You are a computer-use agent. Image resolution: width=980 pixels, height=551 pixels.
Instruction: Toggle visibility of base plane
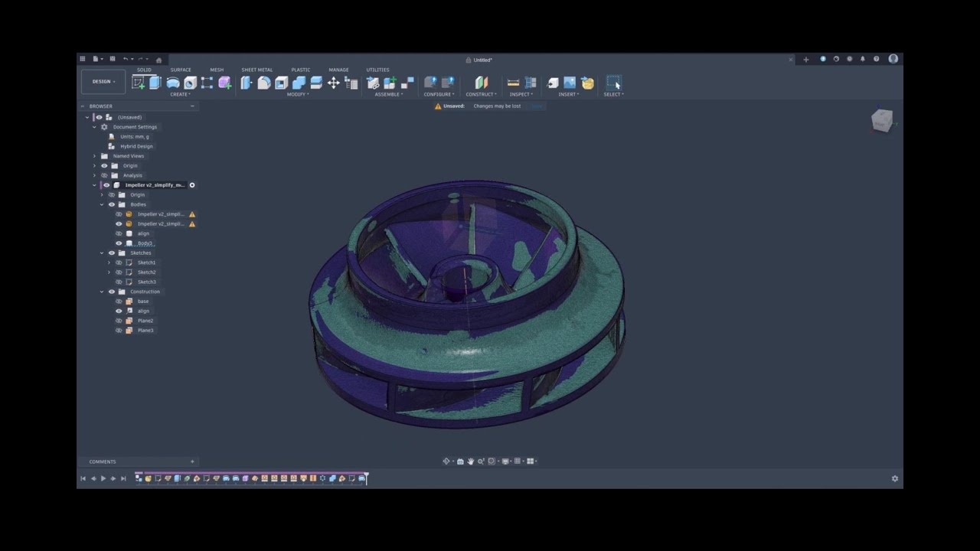(x=119, y=302)
